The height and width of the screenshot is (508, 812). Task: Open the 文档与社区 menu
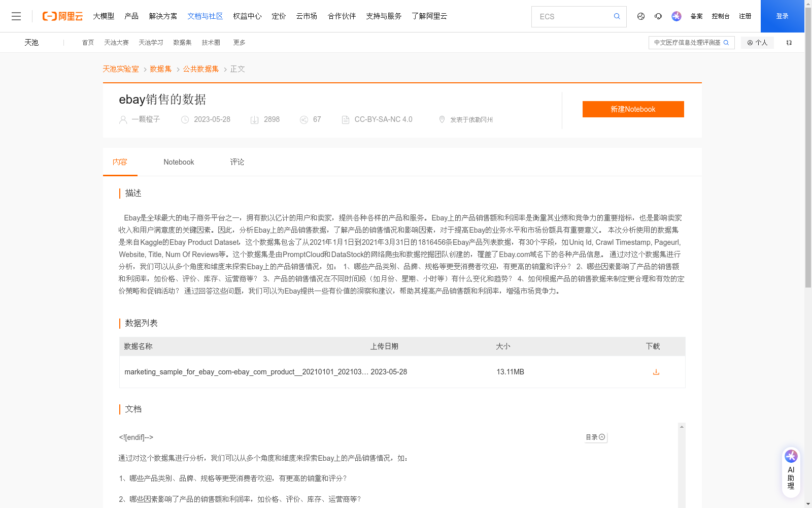point(205,16)
